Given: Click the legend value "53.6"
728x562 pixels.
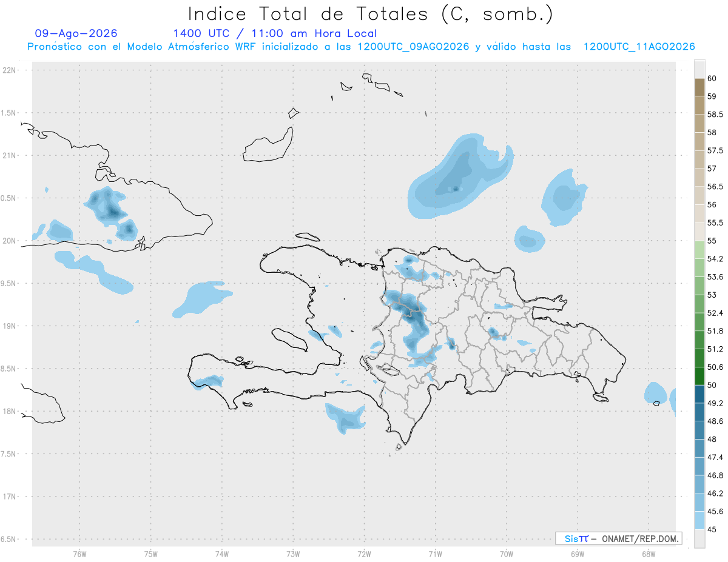Looking at the screenshot, I should [x=715, y=277].
